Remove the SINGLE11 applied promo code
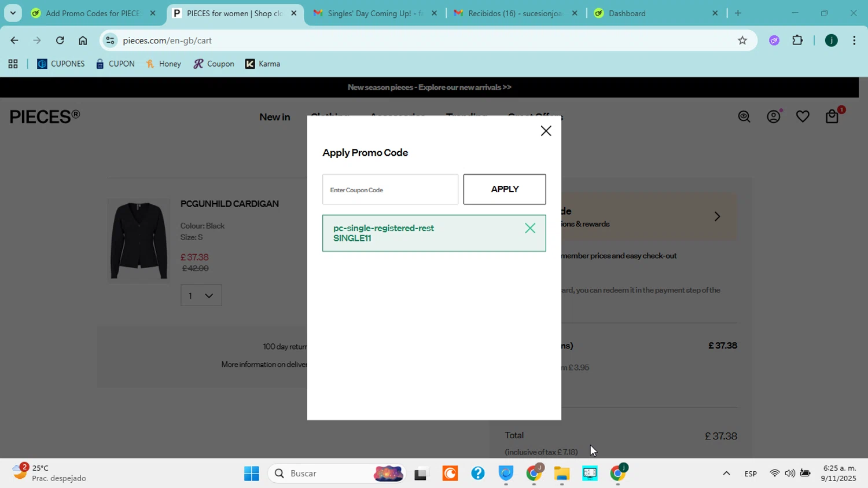Viewport: 868px width, 488px height. tap(530, 228)
